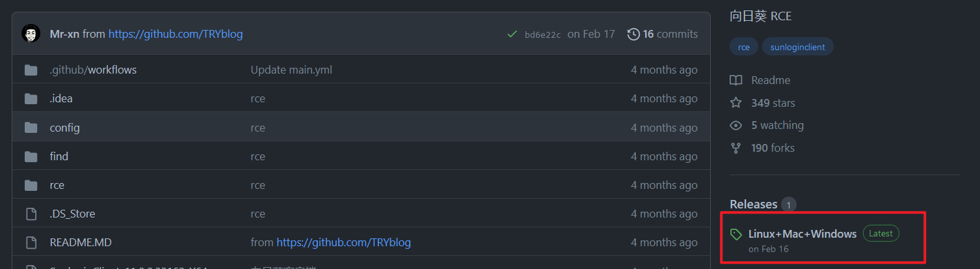View the 16 commits list

[670, 34]
